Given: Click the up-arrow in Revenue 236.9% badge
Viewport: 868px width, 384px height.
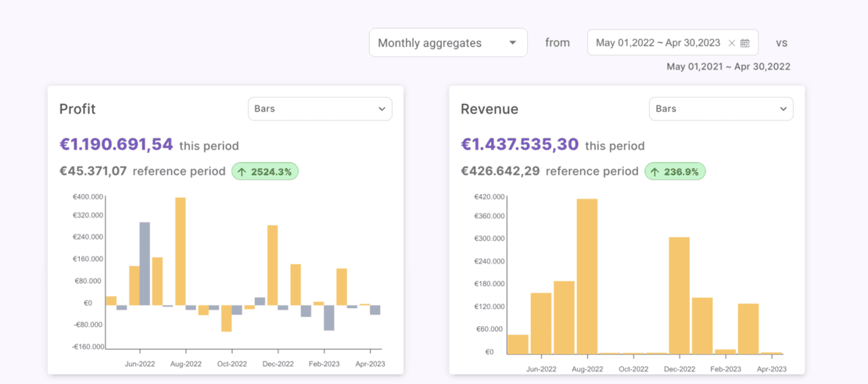Looking at the screenshot, I should pyautogui.click(x=655, y=171).
